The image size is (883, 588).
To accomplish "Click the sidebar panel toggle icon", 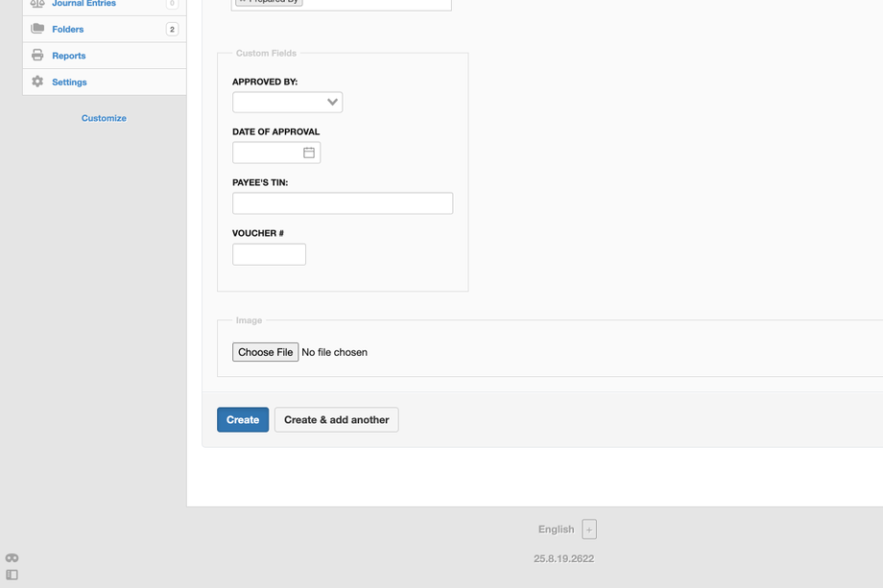I will [12, 575].
